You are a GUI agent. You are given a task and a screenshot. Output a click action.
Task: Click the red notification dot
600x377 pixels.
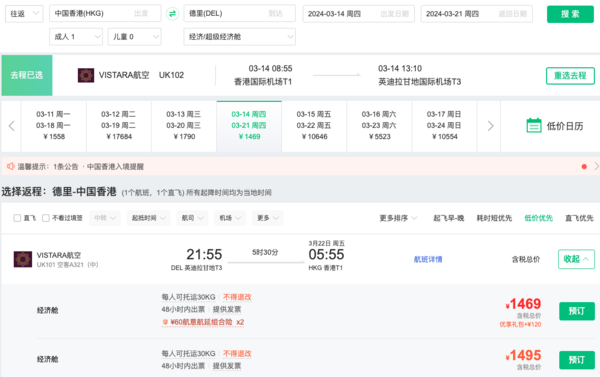click(x=584, y=166)
